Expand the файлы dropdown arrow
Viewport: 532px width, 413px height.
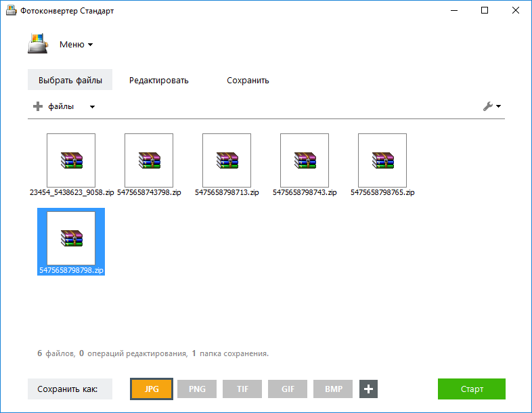point(92,107)
